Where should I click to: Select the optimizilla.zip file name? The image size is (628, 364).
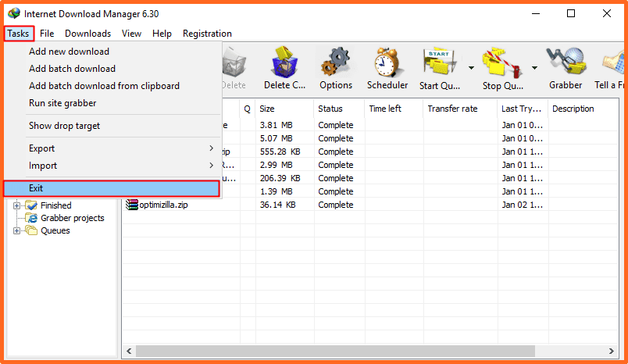(x=163, y=205)
